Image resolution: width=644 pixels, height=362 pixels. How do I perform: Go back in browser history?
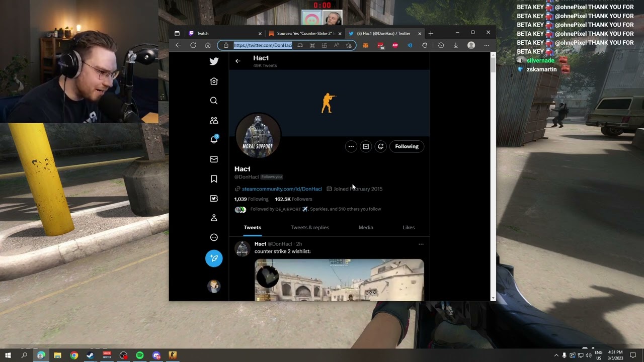click(x=178, y=45)
